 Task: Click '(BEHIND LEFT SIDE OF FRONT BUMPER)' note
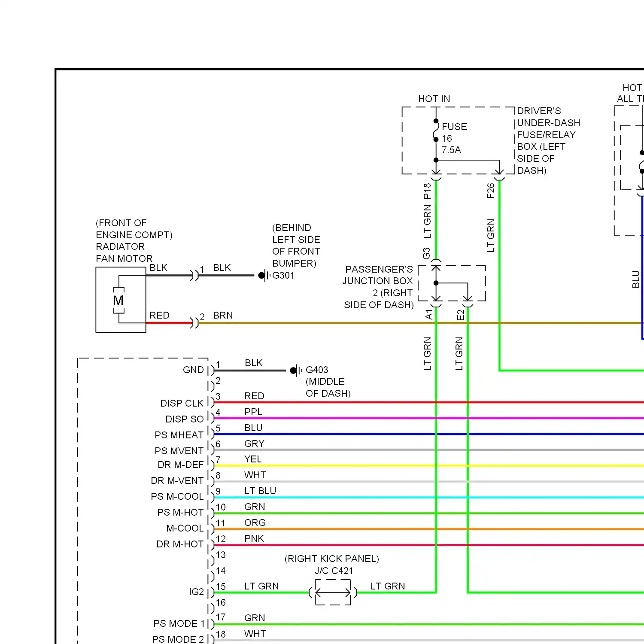(x=296, y=245)
